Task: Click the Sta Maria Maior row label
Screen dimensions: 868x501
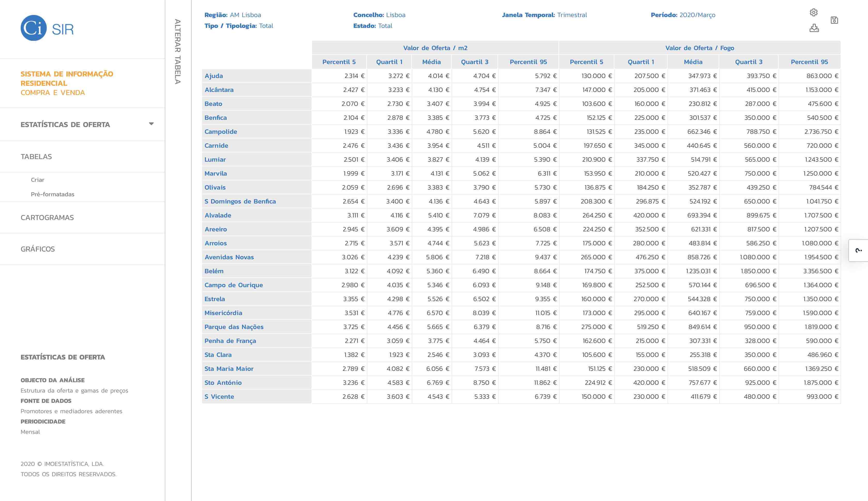Action: point(229,369)
